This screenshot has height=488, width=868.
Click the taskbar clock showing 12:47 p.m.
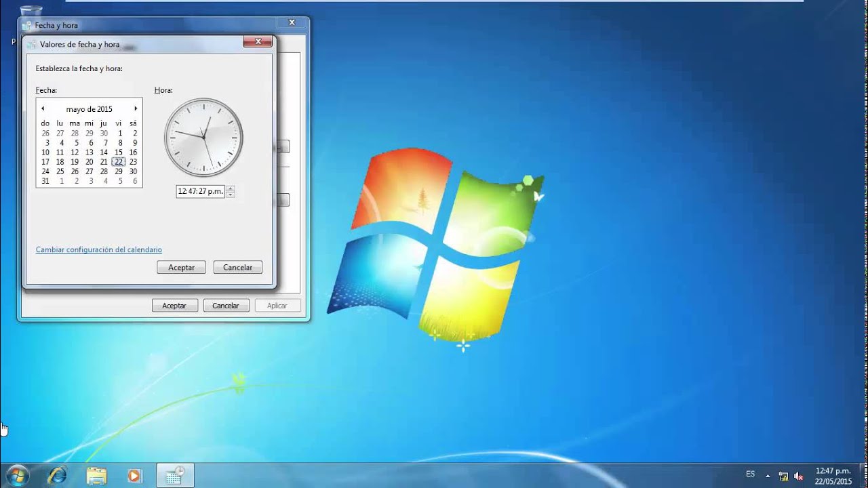833,476
